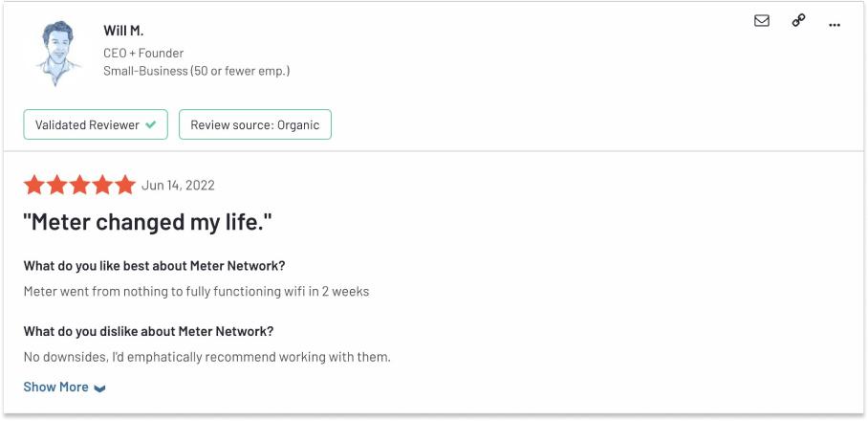Click the envelope email icon
Image resolution: width=868 pixels, height=421 pixels.
[762, 21]
